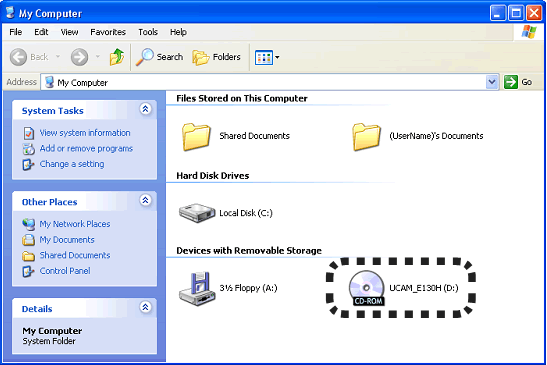Click the Forward arrow button
This screenshot has width=547, height=365.
tap(80, 57)
